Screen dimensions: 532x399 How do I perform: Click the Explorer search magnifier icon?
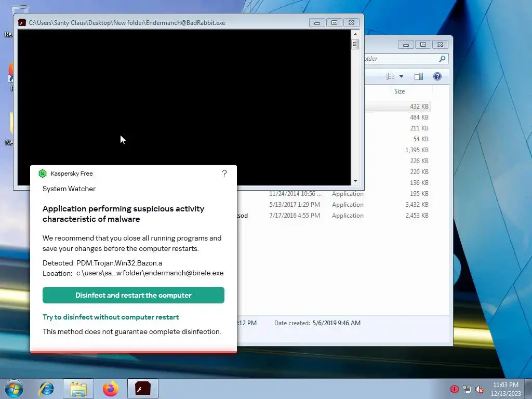point(442,59)
